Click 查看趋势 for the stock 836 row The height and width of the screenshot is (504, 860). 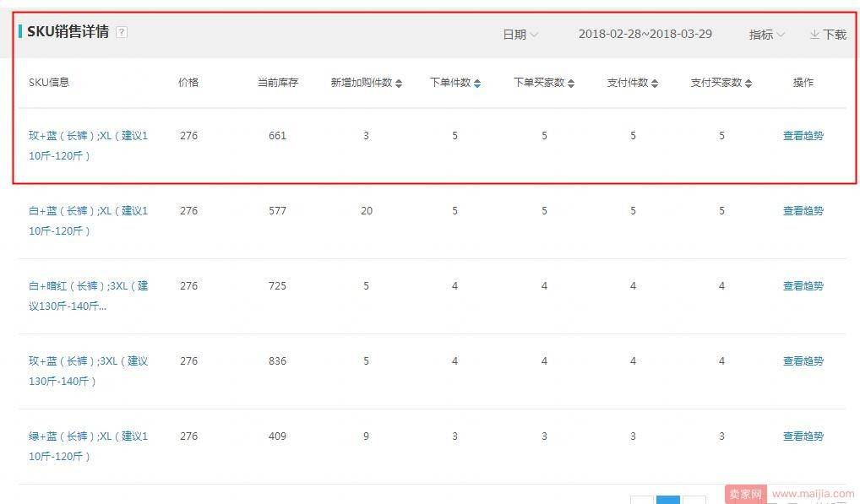pyautogui.click(x=803, y=361)
